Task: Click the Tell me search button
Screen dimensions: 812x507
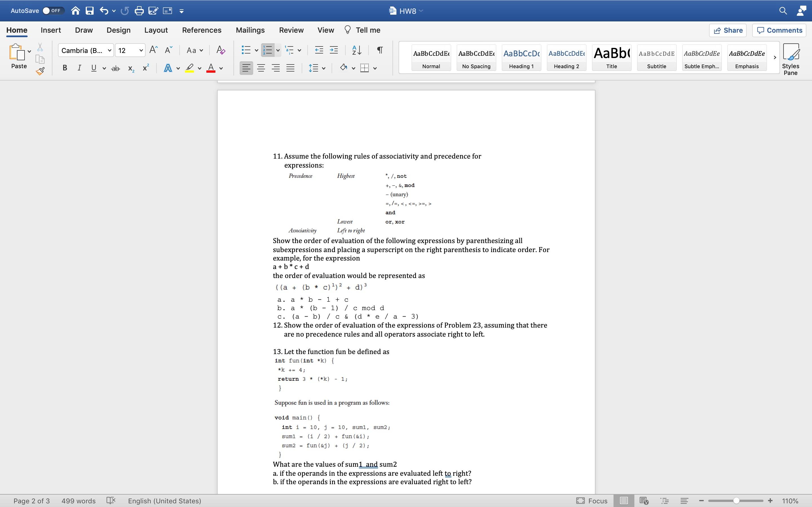Action: click(x=363, y=30)
